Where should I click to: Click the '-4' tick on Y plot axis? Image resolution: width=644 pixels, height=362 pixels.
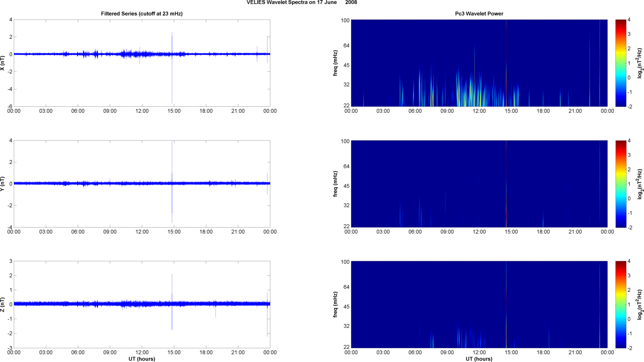tap(9, 228)
